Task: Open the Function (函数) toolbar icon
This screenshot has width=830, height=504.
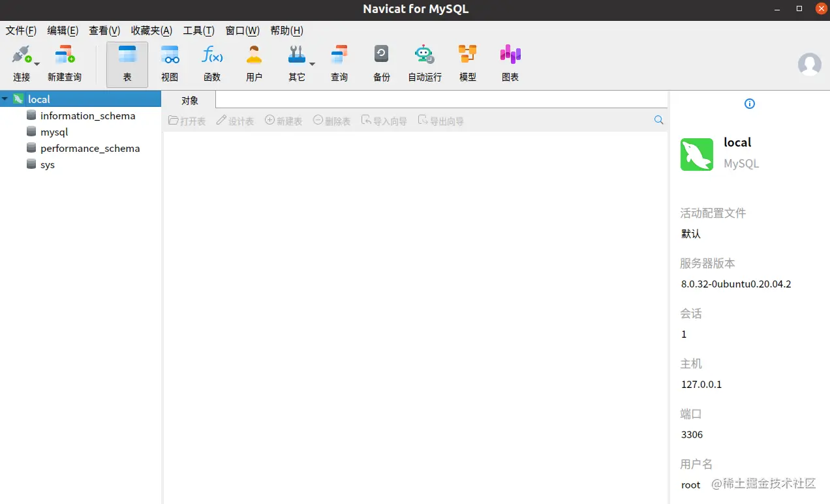Action: (x=212, y=63)
